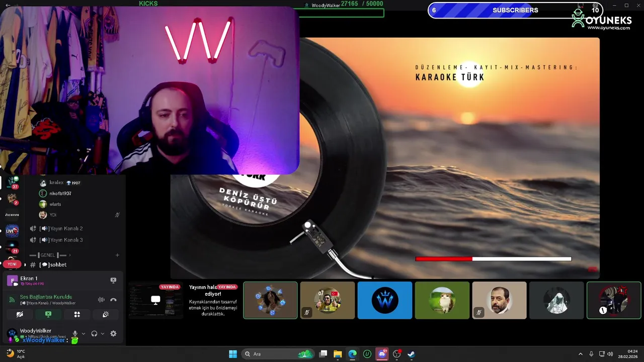Screen dimensions: 644x362
Task: Click the blue SUBSCRIBERS goal bar
Action: click(x=515, y=10)
